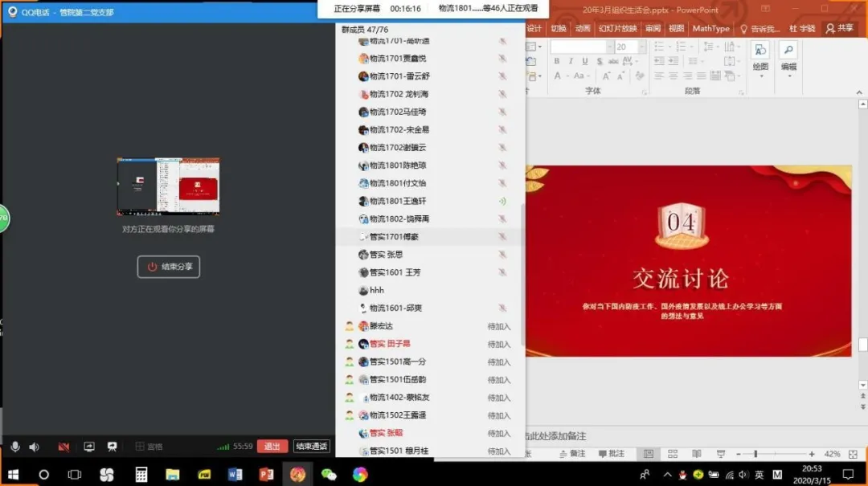Image resolution: width=868 pixels, height=486 pixels.
Task: Click the screen share icon in call toolbar
Action: [x=89, y=447]
